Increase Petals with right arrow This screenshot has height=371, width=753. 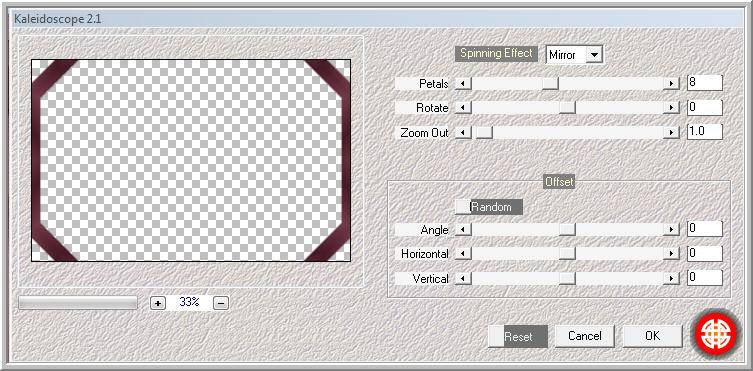[671, 84]
